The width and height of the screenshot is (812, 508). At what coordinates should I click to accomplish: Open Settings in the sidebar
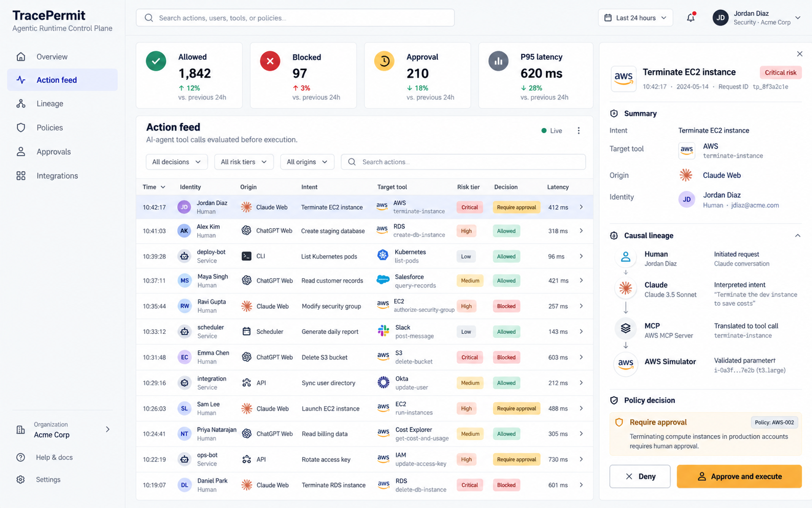[x=48, y=479]
